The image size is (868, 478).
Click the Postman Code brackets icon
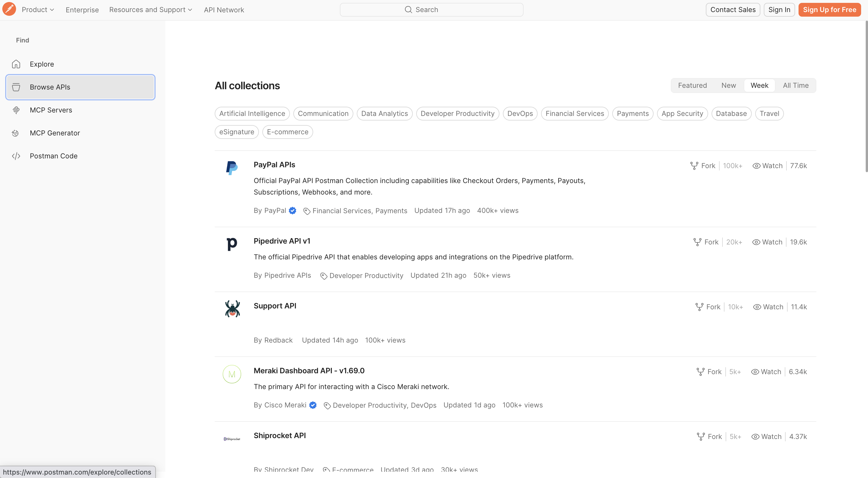pyautogui.click(x=16, y=156)
